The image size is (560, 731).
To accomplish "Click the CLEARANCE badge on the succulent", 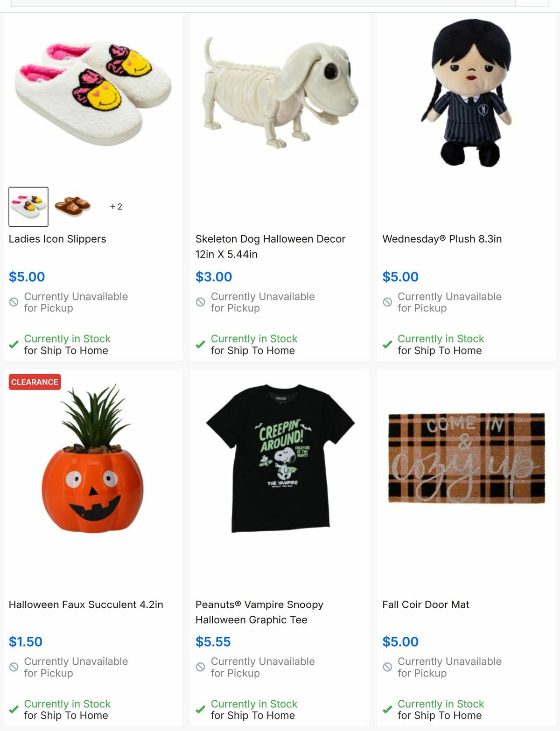I will (x=35, y=382).
